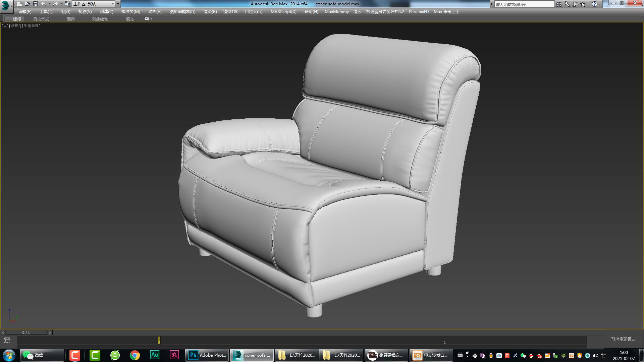This screenshot has width=644, height=362.
Task: Expand the InfoCenter Help dropdown arrow
Action: 600,4
